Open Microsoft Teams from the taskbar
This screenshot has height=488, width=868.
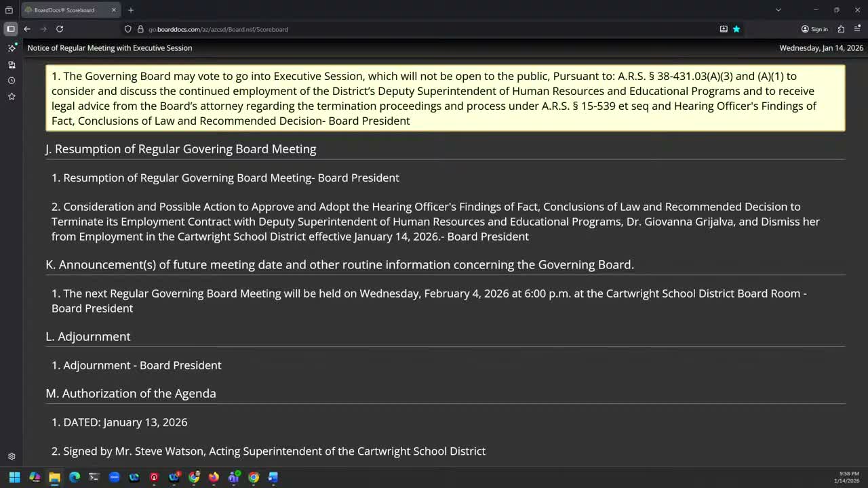(x=234, y=477)
